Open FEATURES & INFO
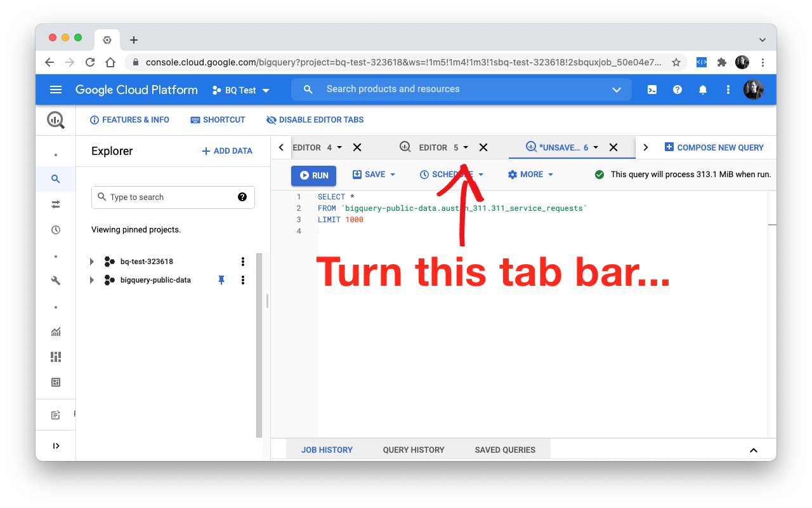Viewport: 812px width, 508px height. [x=129, y=120]
